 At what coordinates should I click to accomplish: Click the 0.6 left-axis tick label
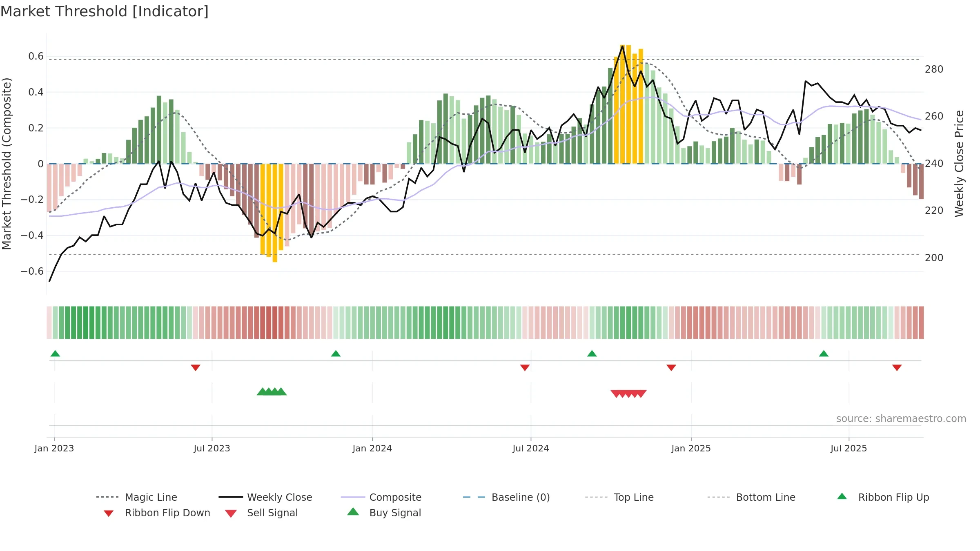click(x=36, y=56)
